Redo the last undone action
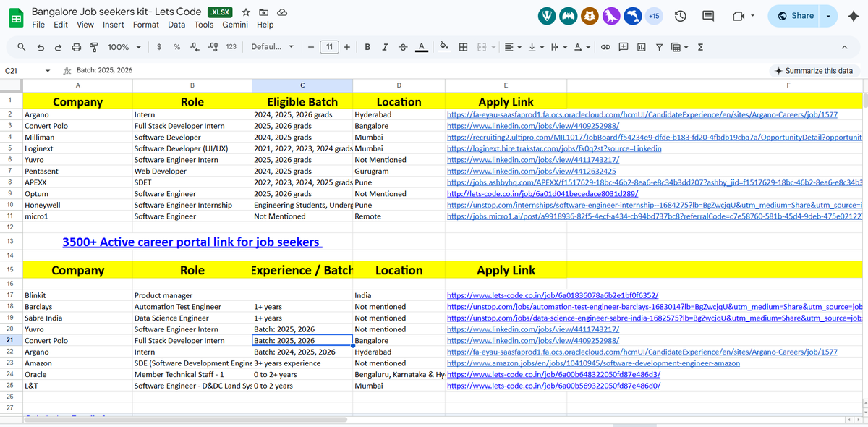Image resolution: width=868 pixels, height=427 pixels. [x=59, y=47]
